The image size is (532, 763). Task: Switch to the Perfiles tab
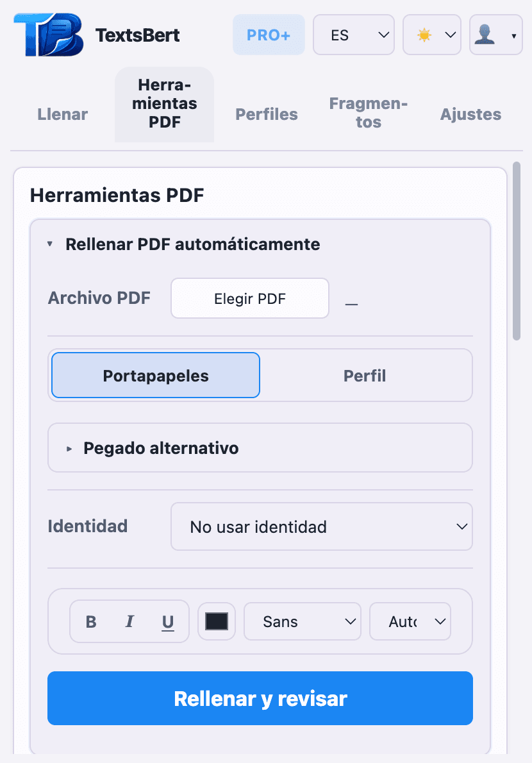click(266, 114)
